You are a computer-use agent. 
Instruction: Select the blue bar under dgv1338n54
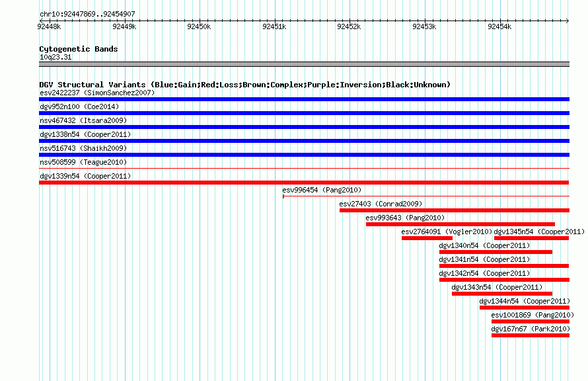pos(304,141)
